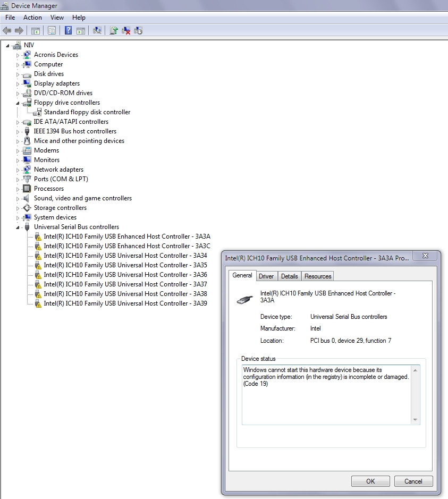Viewport: 448px width, 499px height.
Task: Click the Sound, video and game controllers icon
Action: coord(27,198)
